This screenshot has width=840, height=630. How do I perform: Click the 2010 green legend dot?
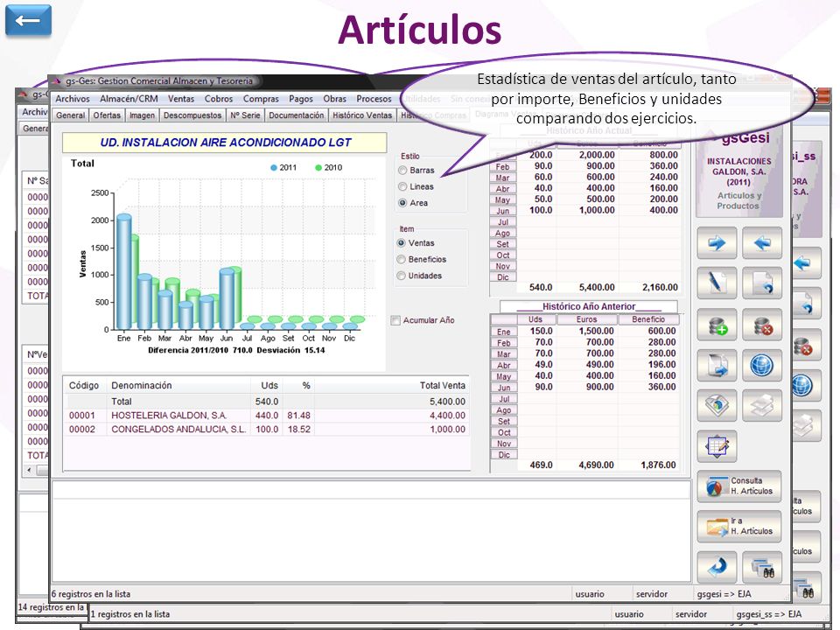pyautogui.click(x=318, y=168)
